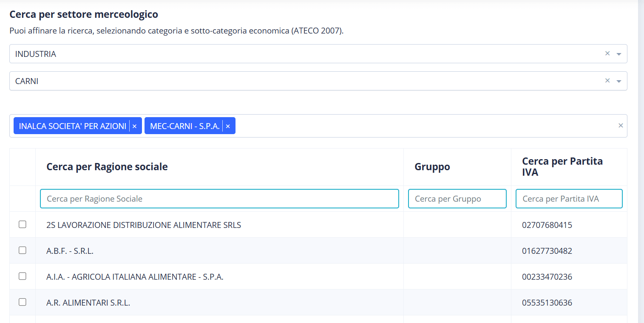Enable the A.R. ALIMENTARI S.R.L. checkbox
Screen dimensions: 644x323
click(23, 302)
